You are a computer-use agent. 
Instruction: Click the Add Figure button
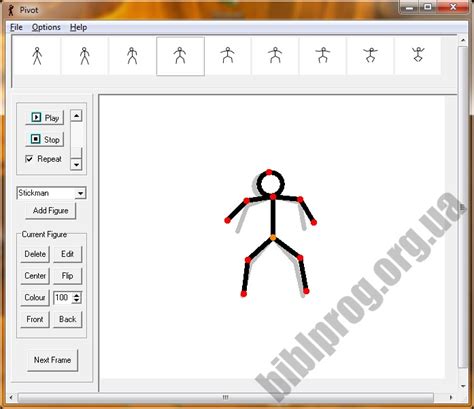pyautogui.click(x=51, y=211)
